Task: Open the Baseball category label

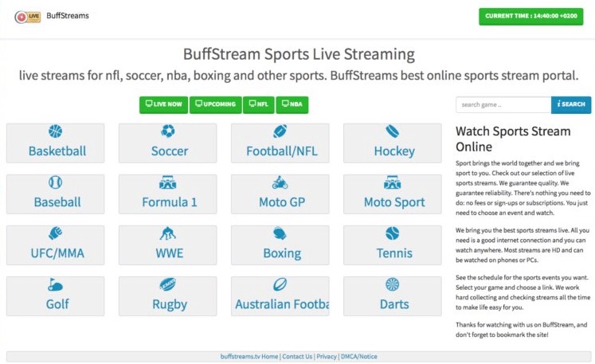Action: click(x=57, y=202)
